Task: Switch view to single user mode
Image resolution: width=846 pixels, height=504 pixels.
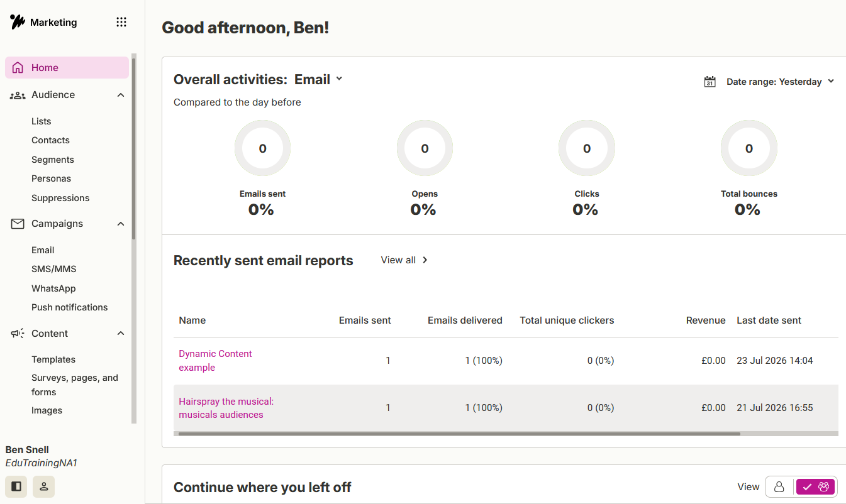Action: [779, 487]
